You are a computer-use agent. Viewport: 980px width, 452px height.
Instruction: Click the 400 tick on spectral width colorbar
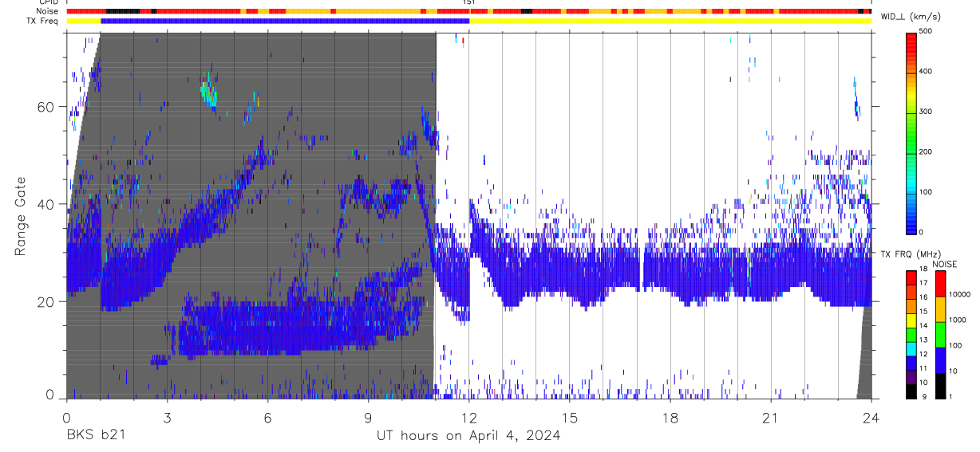927,71
